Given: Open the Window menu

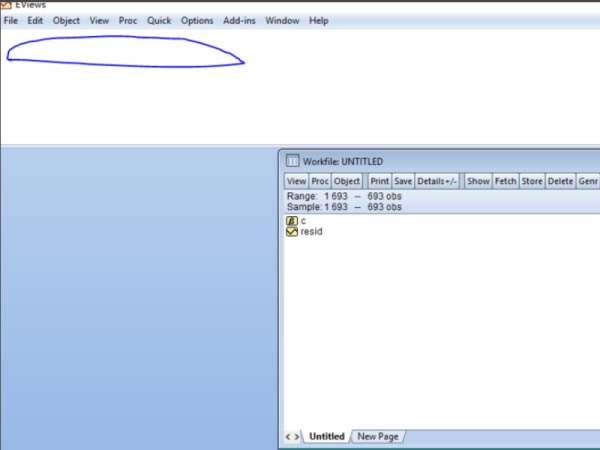Looking at the screenshot, I should 282,21.
